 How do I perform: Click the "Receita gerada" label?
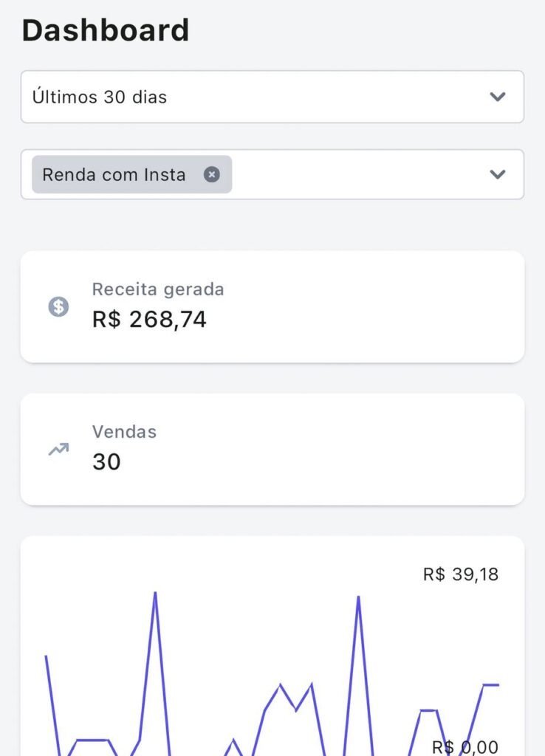tap(157, 289)
